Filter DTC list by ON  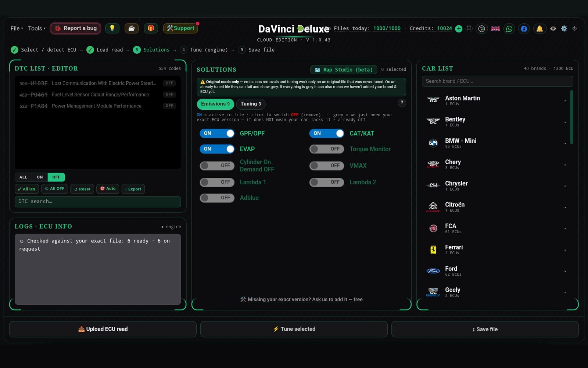point(40,177)
